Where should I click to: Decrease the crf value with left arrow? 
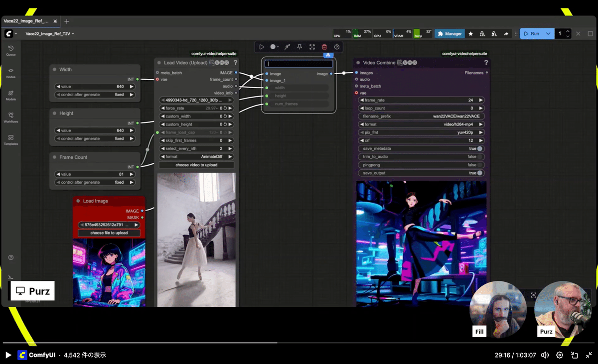pyautogui.click(x=362, y=140)
